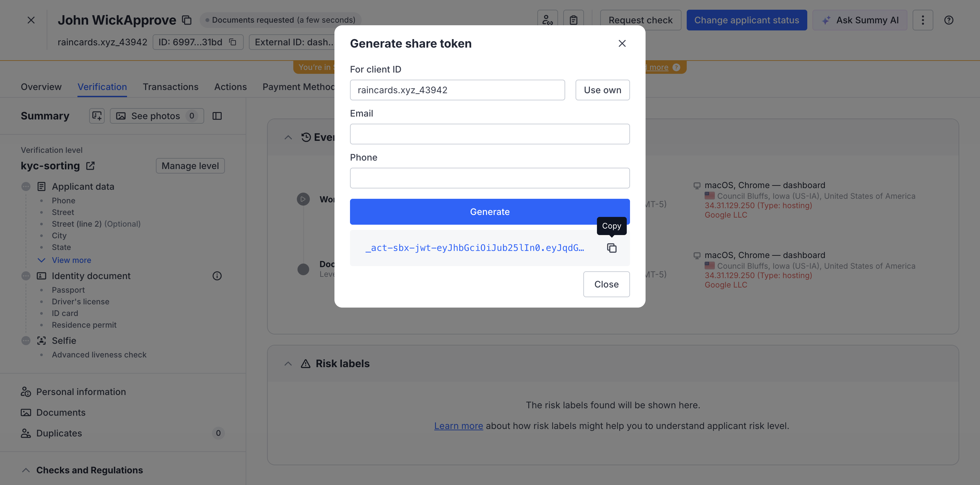Click the Events history clock icon
Viewport: 980px width, 485px height.
(306, 137)
